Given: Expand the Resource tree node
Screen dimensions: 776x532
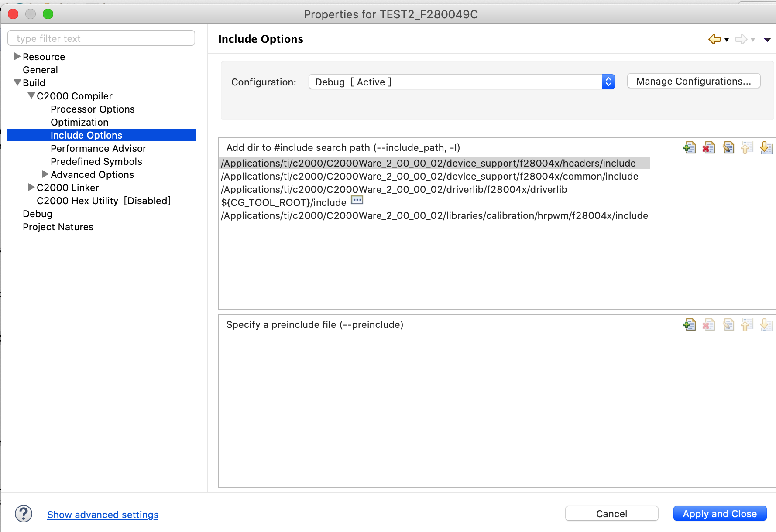Looking at the screenshot, I should (17, 56).
